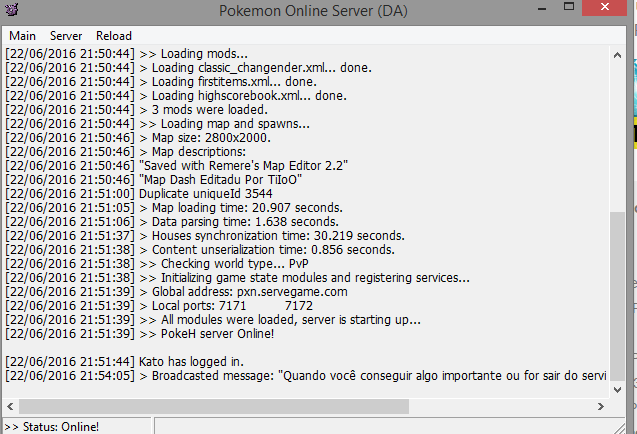Open the Reload menu
This screenshot has height=434, width=637.
click(x=114, y=36)
